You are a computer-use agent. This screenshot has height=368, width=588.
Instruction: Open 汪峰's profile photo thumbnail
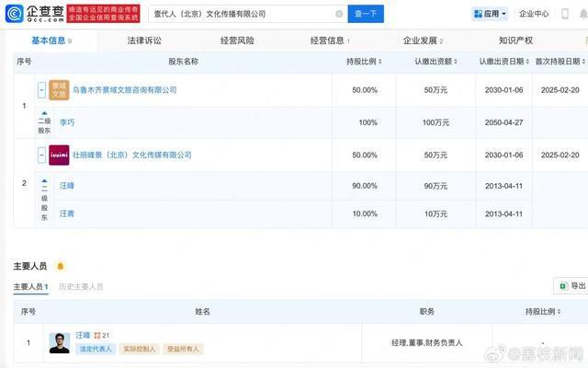pyautogui.click(x=60, y=342)
